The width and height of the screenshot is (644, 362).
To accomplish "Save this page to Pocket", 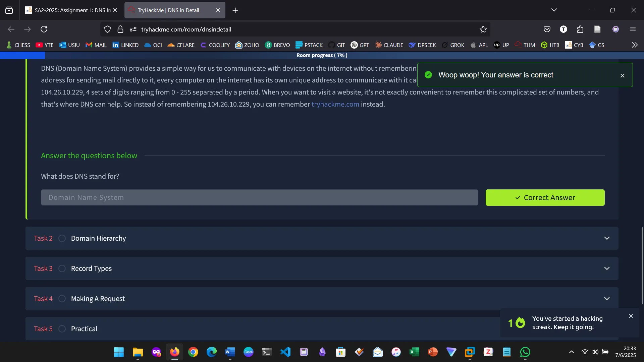I will pyautogui.click(x=547, y=29).
